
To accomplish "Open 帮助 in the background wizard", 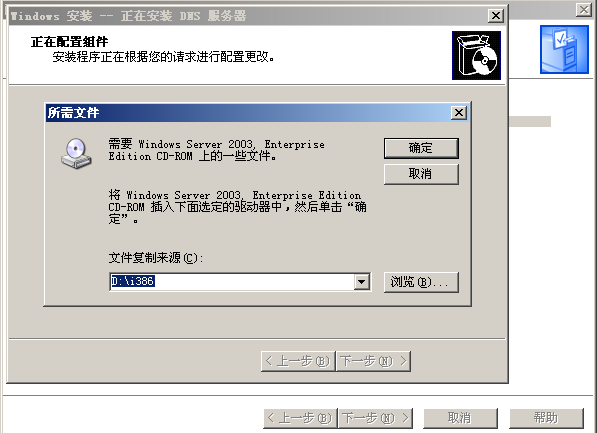I will coord(546,418).
